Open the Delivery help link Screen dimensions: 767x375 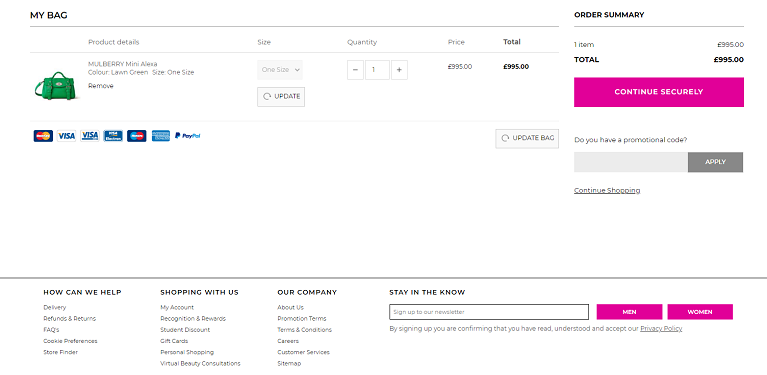pos(55,308)
